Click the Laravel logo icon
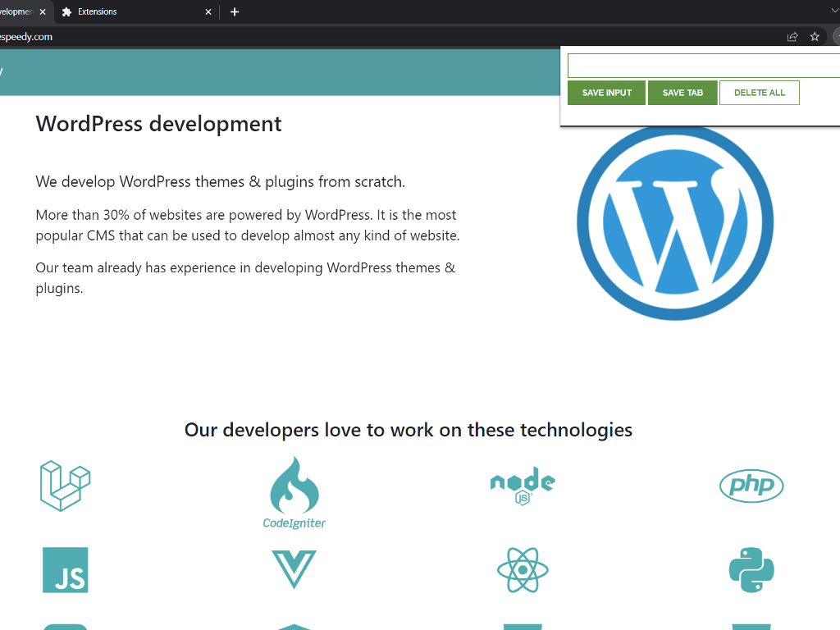 point(66,486)
